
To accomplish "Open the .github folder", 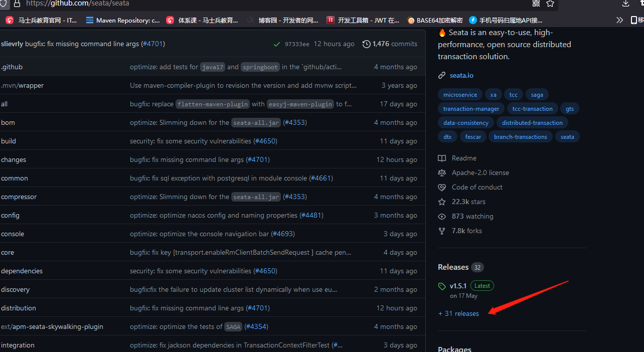I will 12,67.
